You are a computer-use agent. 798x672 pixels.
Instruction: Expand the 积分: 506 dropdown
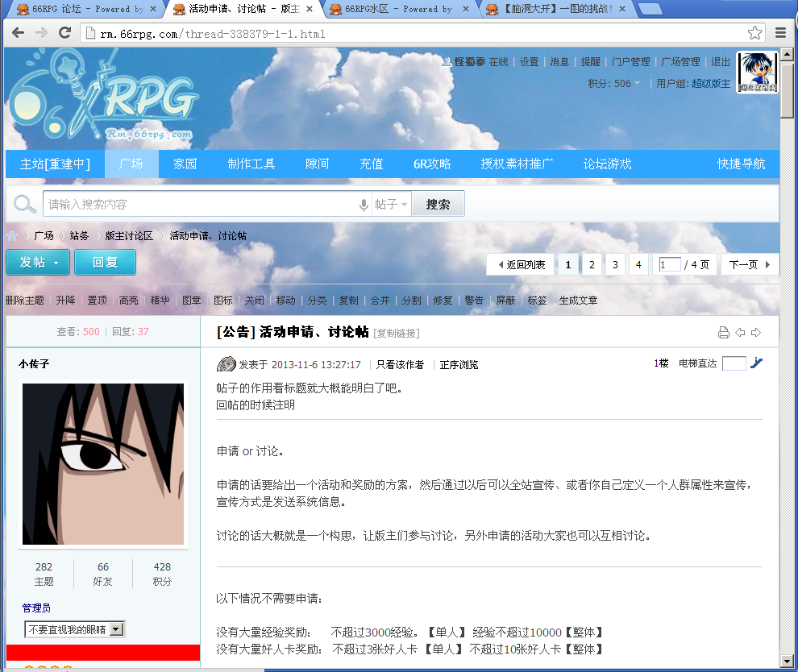point(613,84)
